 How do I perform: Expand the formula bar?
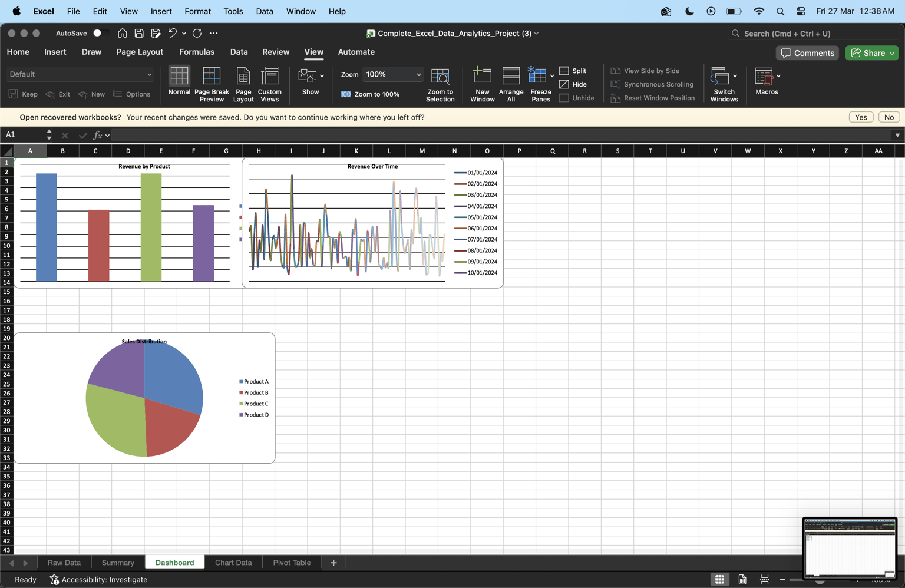coord(897,135)
